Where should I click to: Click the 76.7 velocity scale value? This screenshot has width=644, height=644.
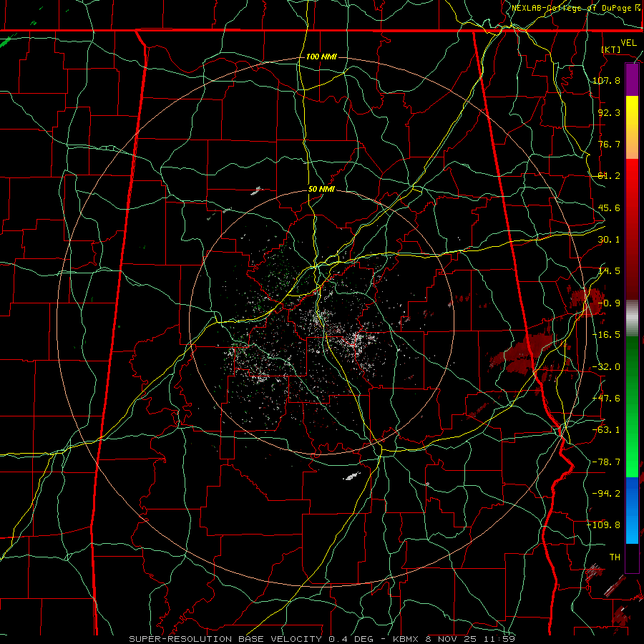[x=609, y=144]
